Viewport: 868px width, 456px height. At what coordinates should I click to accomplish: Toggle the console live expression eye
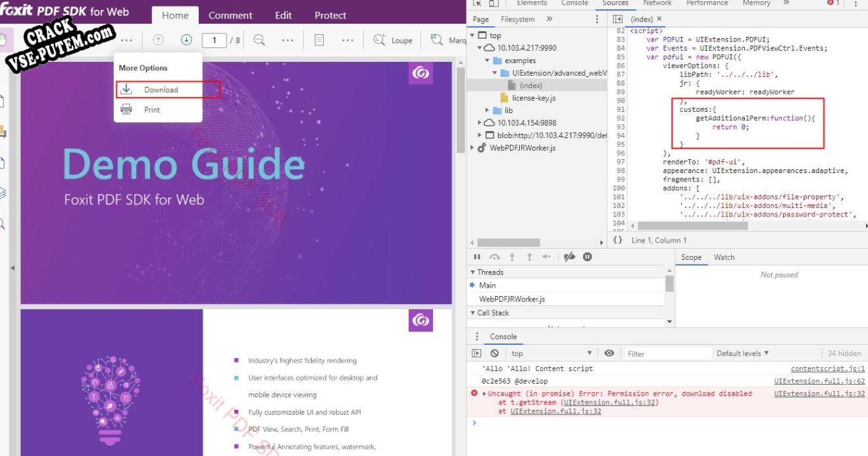click(x=609, y=353)
